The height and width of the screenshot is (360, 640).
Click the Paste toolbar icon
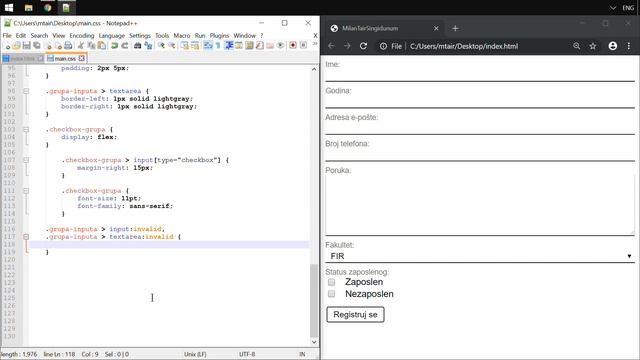coord(101,45)
